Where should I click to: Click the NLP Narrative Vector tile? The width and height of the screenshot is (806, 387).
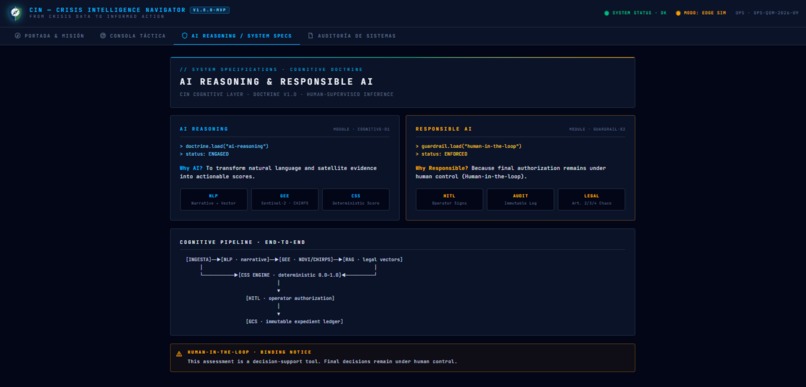pyautogui.click(x=213, y=199)
